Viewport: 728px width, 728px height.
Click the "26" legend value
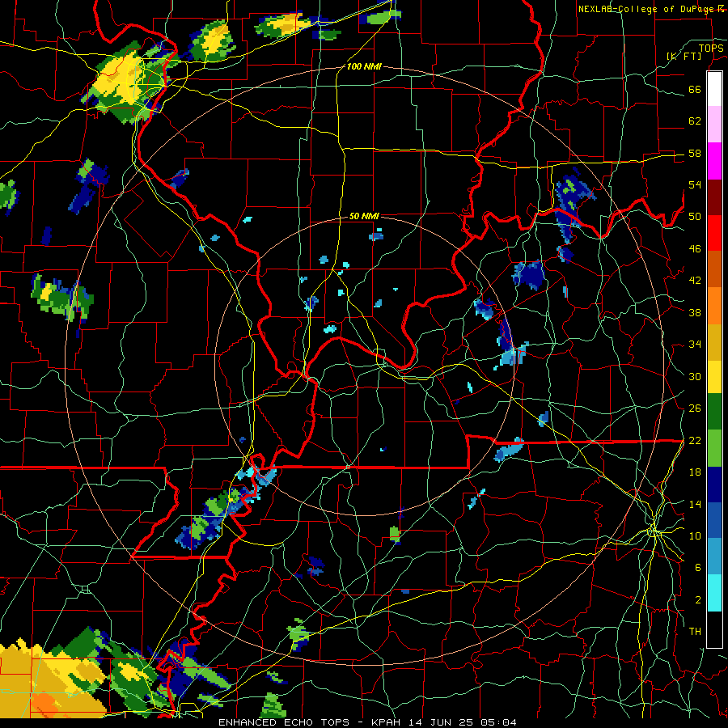695,408
